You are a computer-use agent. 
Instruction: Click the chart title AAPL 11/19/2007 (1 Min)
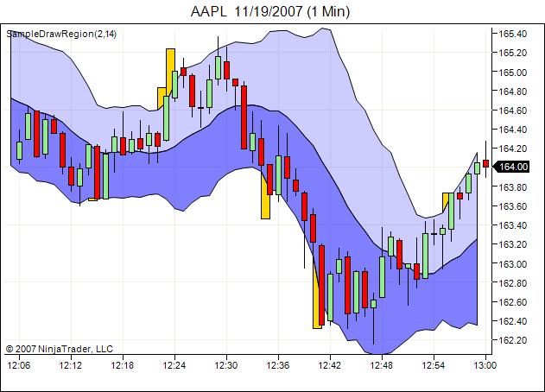[x=270, y=11]
